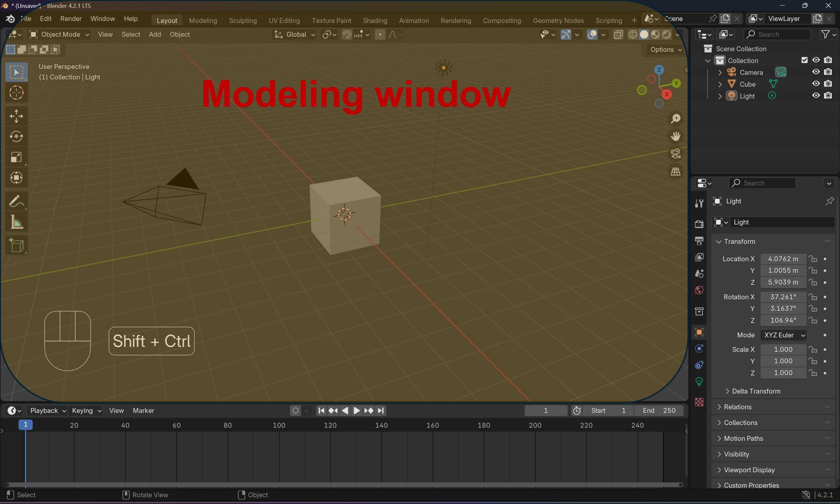This screenshot has width=840, height=504.
Task: Select the Add Cube tool
Action: tap(16, 245)
